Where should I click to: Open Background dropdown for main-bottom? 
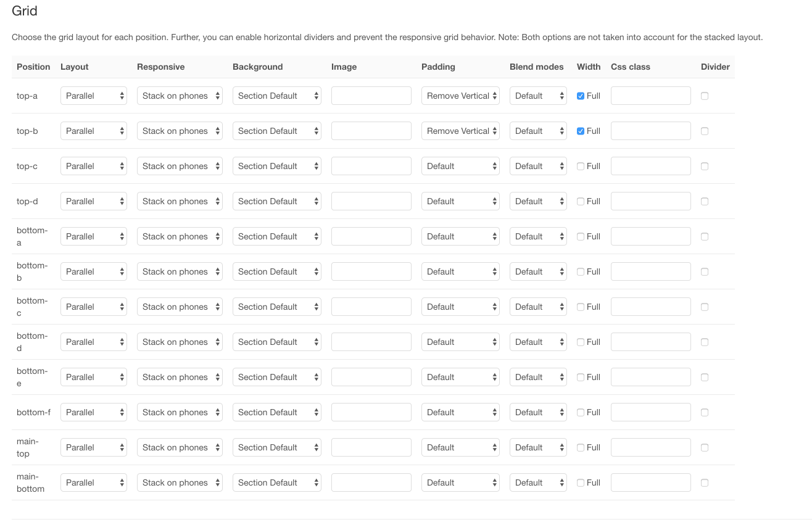pyautogui.click(x=277, y=482)
